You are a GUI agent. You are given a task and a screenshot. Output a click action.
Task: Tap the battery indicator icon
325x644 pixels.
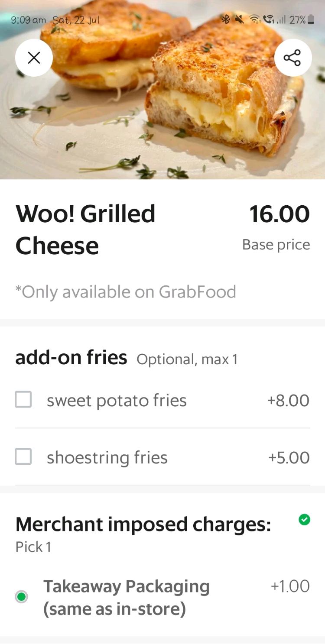[311, 20]
